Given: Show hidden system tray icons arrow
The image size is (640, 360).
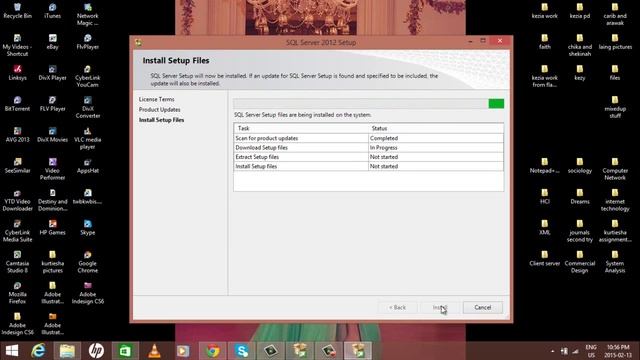Looking at the screenshot, I should [x=552, y=351].
